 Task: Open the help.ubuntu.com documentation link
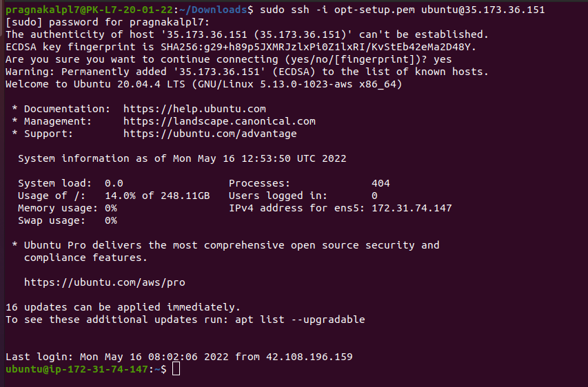click(x=194, y=109)
